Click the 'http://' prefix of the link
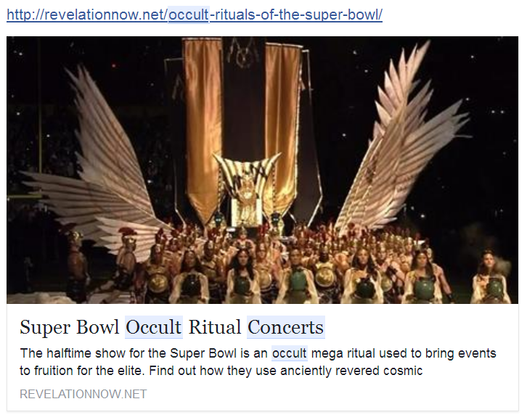The height and width of the screenshot is (420, 527). point(25,15)
